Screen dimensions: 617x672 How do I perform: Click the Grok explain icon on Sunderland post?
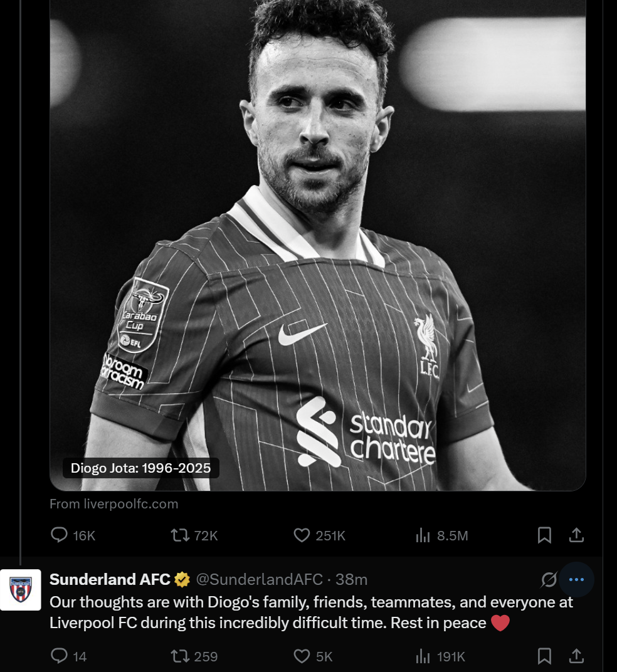[549, 579]
